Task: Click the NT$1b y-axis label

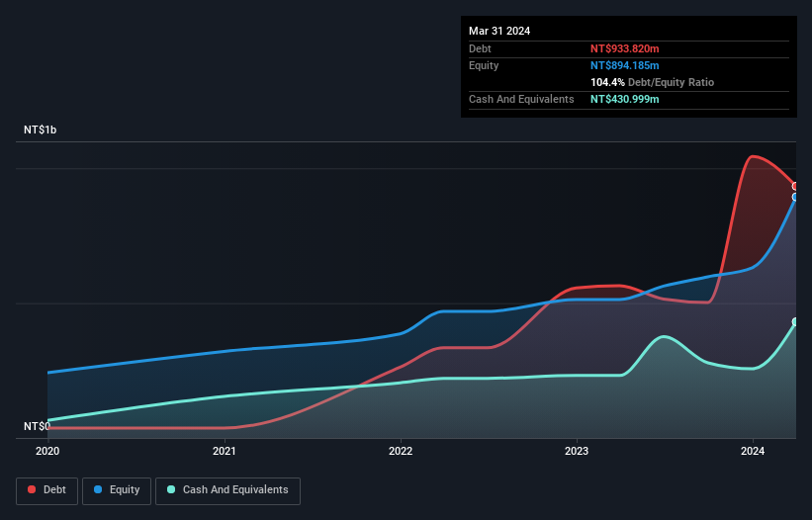Action: click(40, 130)
